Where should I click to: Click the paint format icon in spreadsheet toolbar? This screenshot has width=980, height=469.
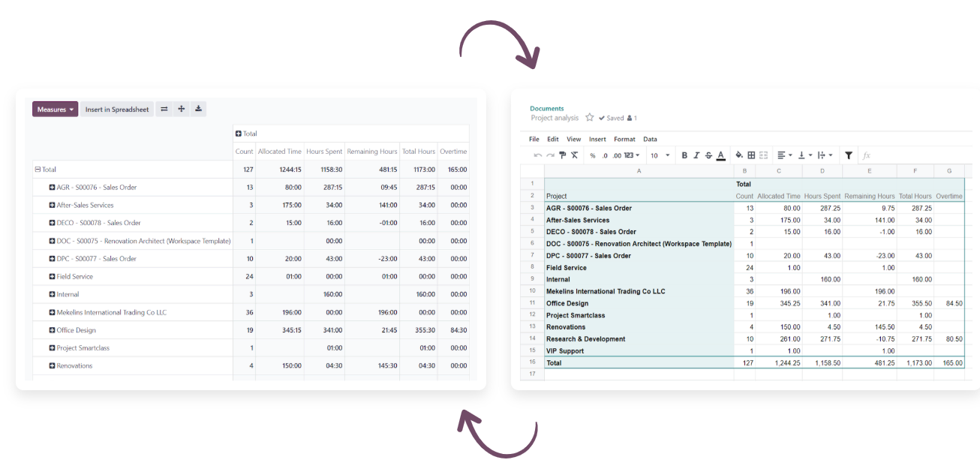point(562,155)
